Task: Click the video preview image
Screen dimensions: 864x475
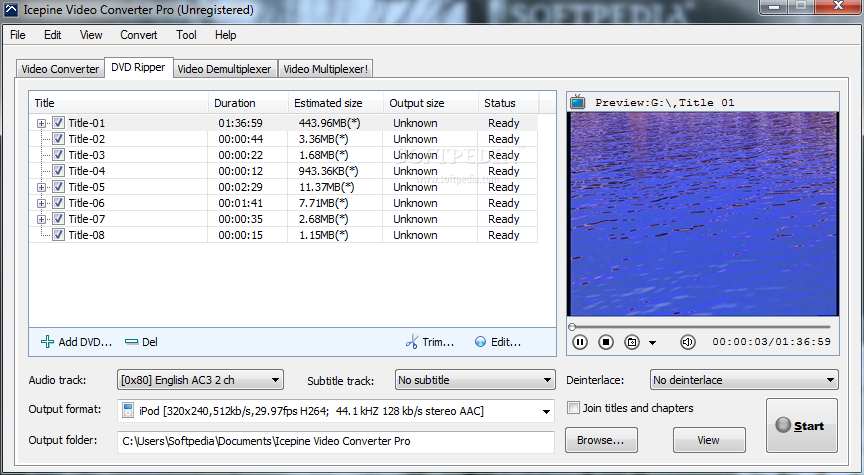Action: [703, 214]
